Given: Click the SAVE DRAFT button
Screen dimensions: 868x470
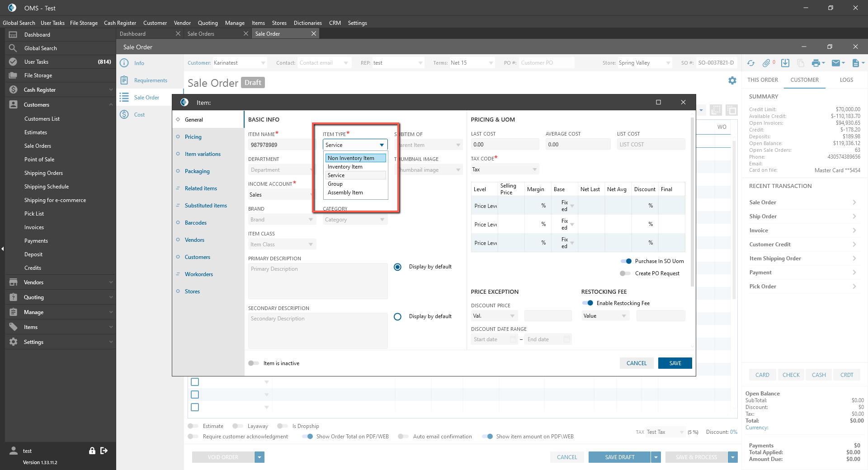Looking at the screenshot, I should click(x=619, y=457).
